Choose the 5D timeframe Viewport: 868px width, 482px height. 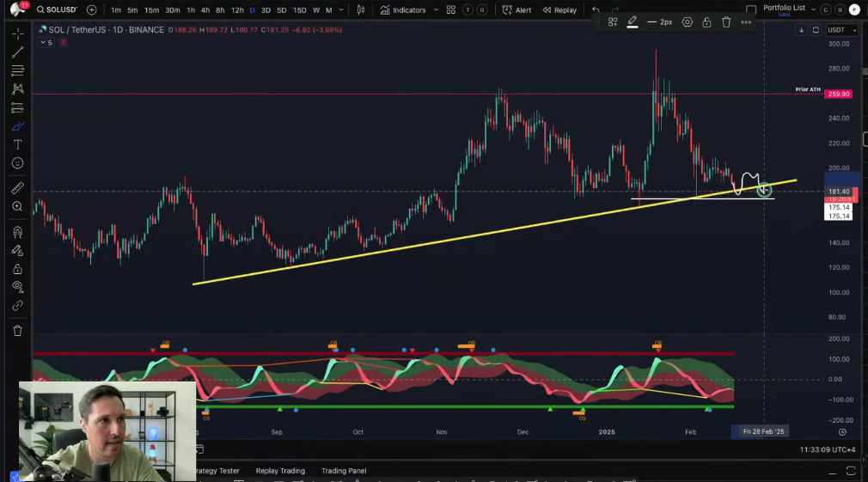(x=282, y=10)
